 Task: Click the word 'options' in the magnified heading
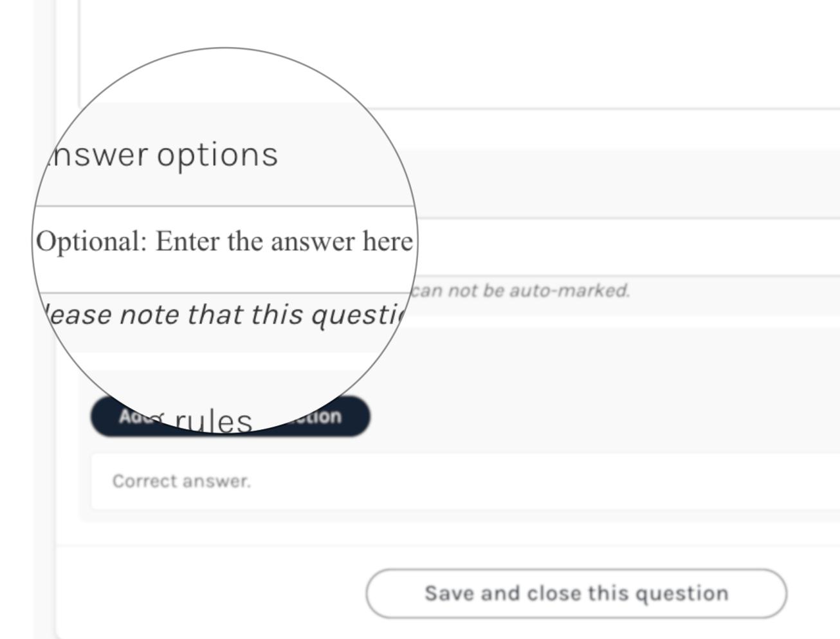pyautogui.click(x=217, y=155)
